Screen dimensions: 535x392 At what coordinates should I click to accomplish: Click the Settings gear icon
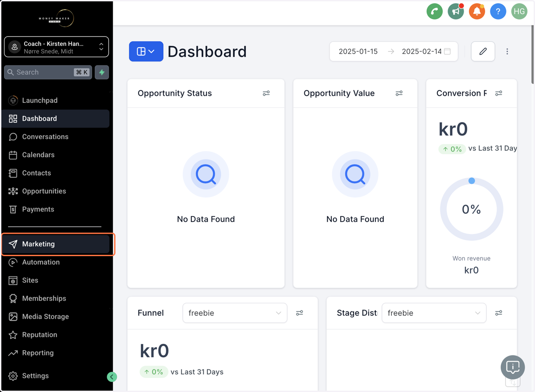coord(13,376)
